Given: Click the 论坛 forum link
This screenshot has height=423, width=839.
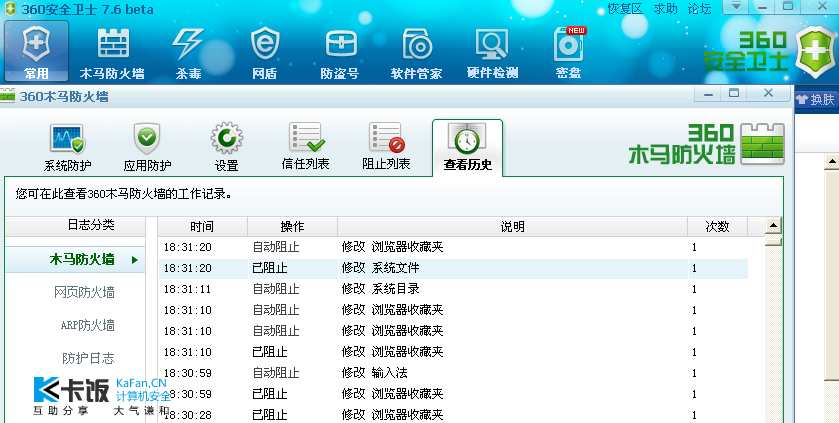Looking at the screenshot, I should (699, 9).
